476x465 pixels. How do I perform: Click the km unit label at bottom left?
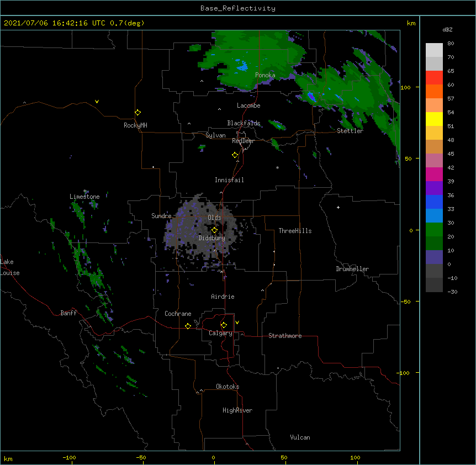(8, 458)
